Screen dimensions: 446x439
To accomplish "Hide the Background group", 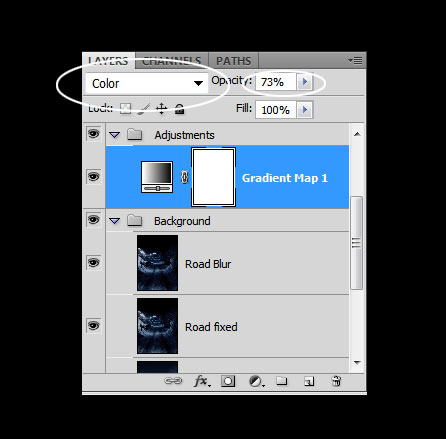I will point(93,220).
